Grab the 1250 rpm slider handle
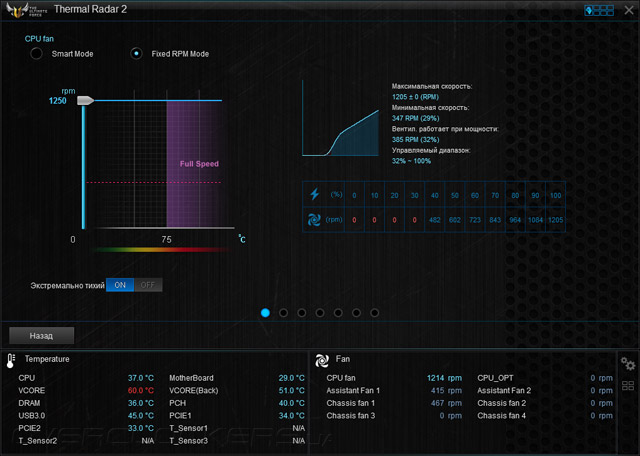The height and width of the screenshot is (456, 640). pyautogui.click(x=85, y=100)
